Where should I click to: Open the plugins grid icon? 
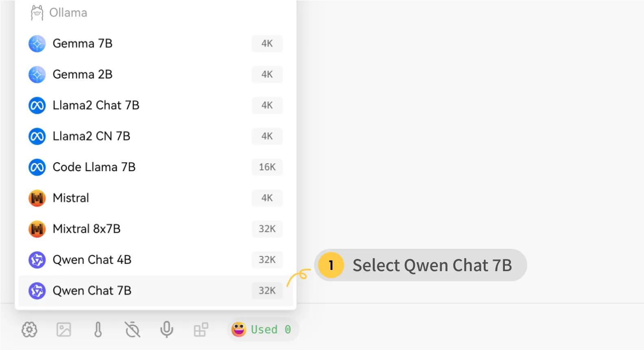[201, 330]
